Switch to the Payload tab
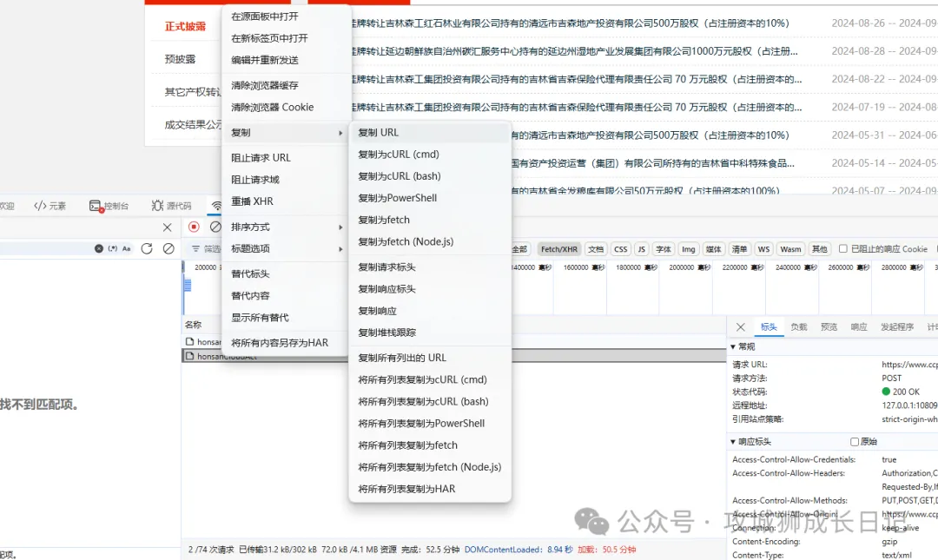This screenshot has height=560, width=938. pos(798,327)
